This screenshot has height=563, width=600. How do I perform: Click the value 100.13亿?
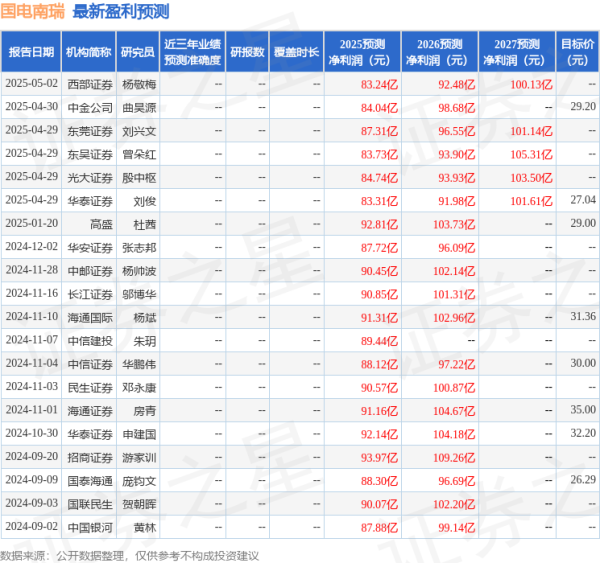(531, 84)
